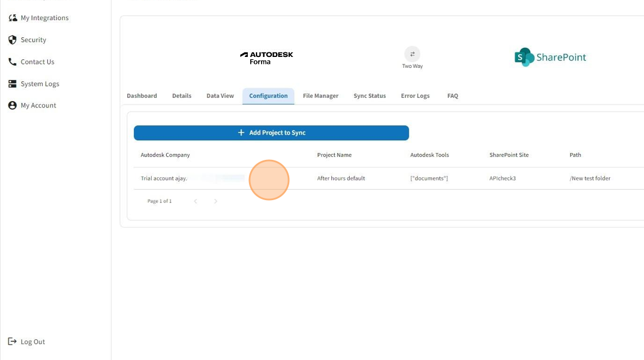Viewport: 644px width, 360px height.
Task: Click the Security shield icon
Action: pos(13,40)
